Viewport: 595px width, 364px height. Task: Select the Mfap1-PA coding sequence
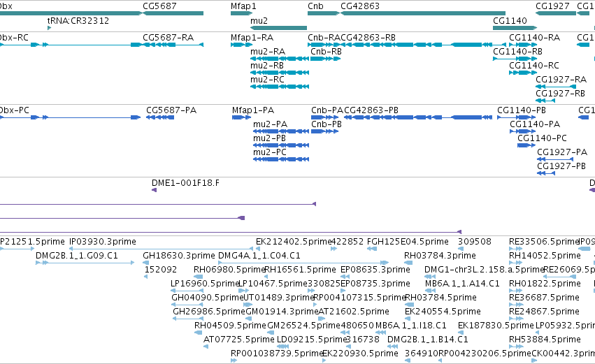tap(241, 117)
